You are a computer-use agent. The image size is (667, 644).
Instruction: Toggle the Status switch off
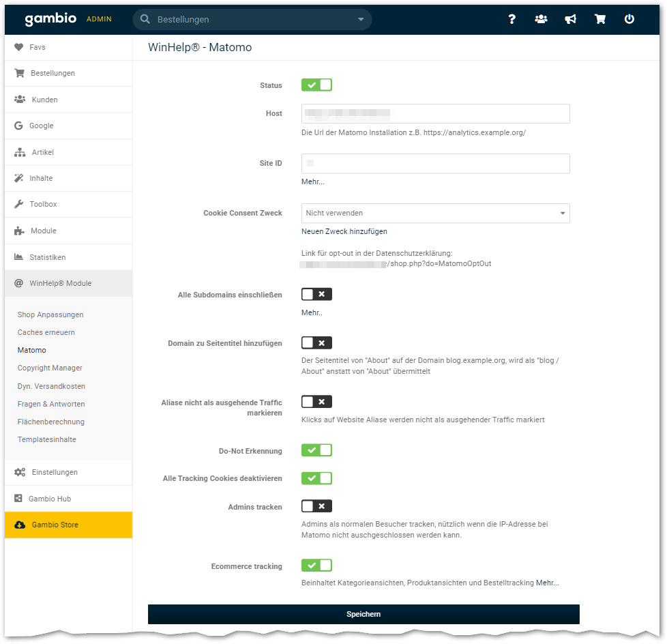tap(316, 85)
